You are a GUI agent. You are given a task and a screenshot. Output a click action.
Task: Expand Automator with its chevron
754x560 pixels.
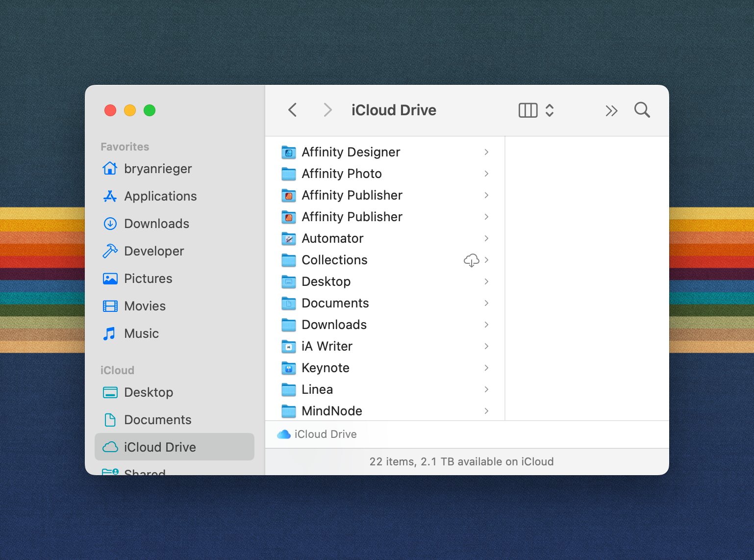click(486, 238)
